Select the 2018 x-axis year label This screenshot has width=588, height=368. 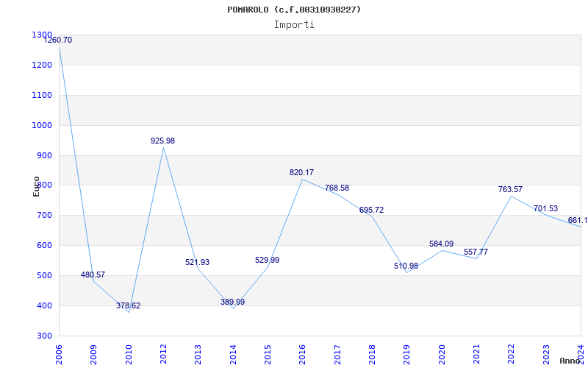point(372,355)
